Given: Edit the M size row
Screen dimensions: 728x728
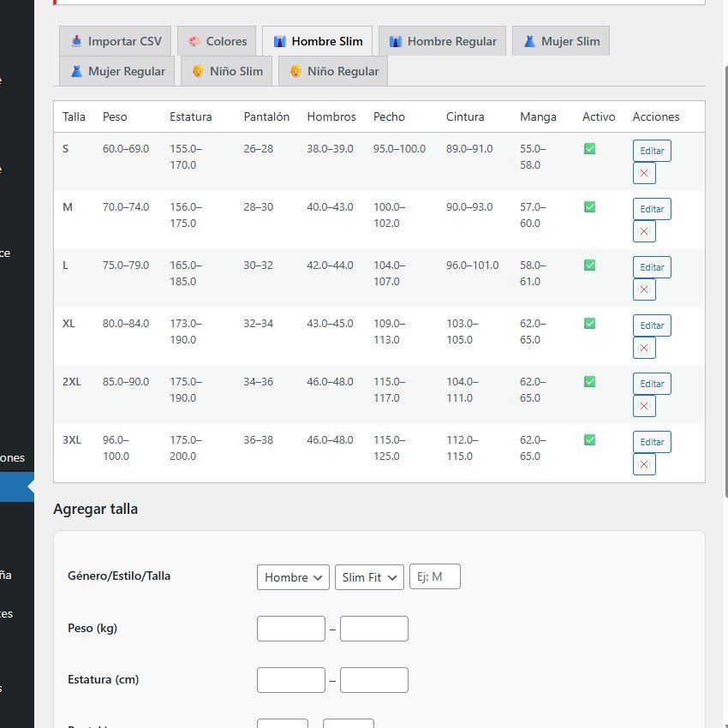Looking at the screenshot, I should 652,209.
